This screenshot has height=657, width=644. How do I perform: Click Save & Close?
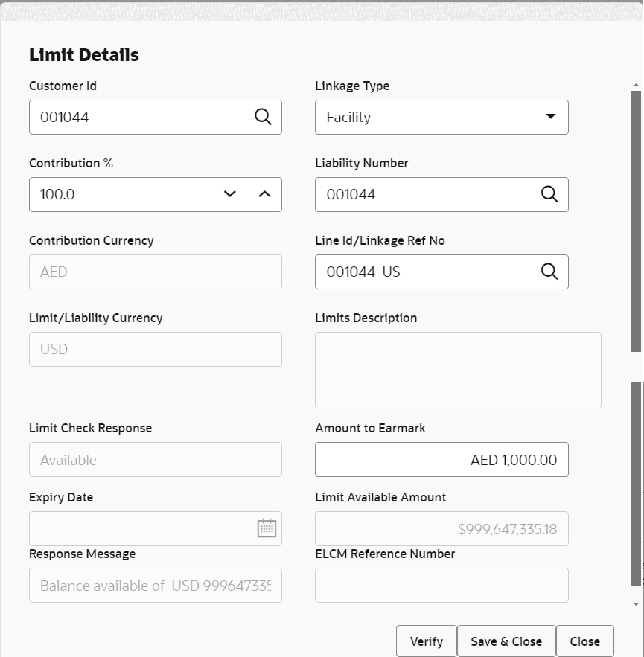506,641
